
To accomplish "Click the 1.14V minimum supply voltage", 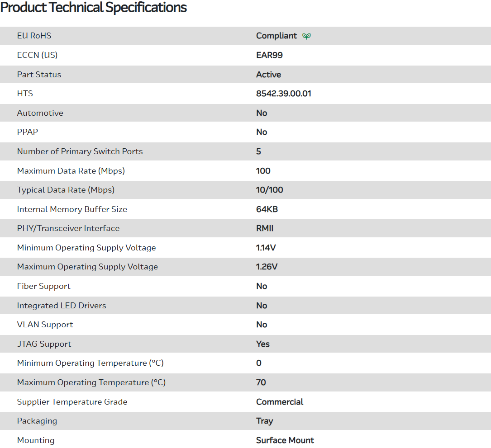I will tap(267, 248).
